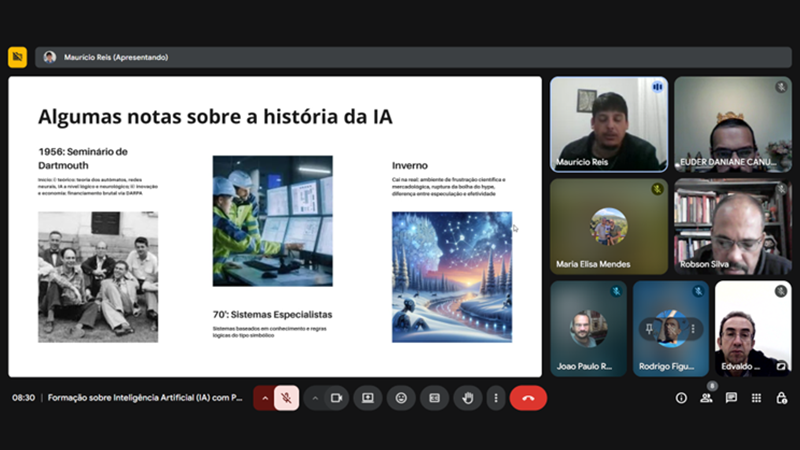Unmute the microphone in call controls
This screenshot has height=450, width=800.
click(285, 398)
